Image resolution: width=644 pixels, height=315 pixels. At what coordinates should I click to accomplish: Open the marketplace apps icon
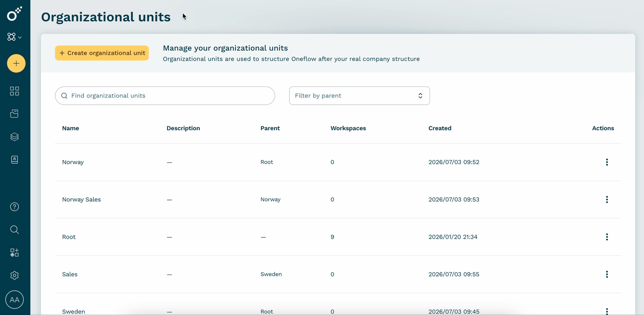tap(15, 252)
